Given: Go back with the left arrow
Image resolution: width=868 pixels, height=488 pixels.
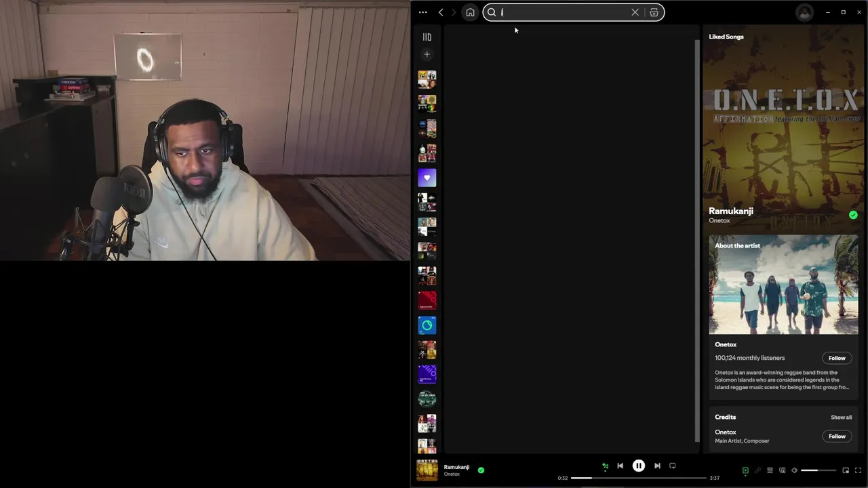Looking at the screenshot, I should point(441,12).
